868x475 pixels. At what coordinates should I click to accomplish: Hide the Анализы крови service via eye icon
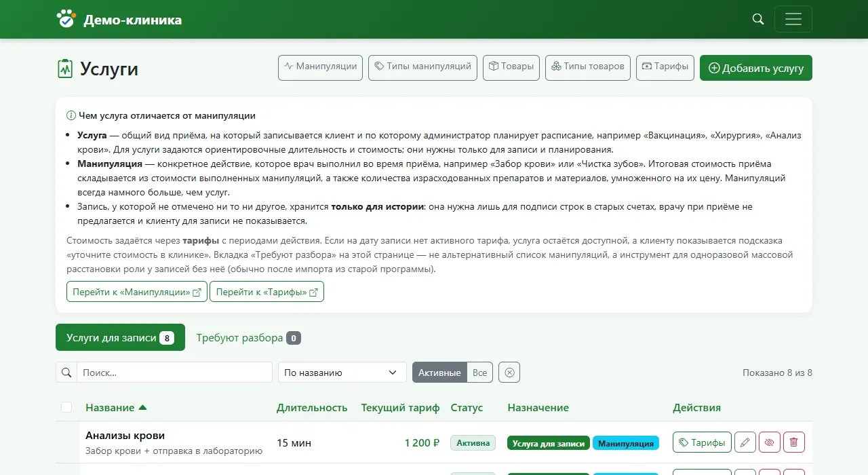click(x=770, y=442)
